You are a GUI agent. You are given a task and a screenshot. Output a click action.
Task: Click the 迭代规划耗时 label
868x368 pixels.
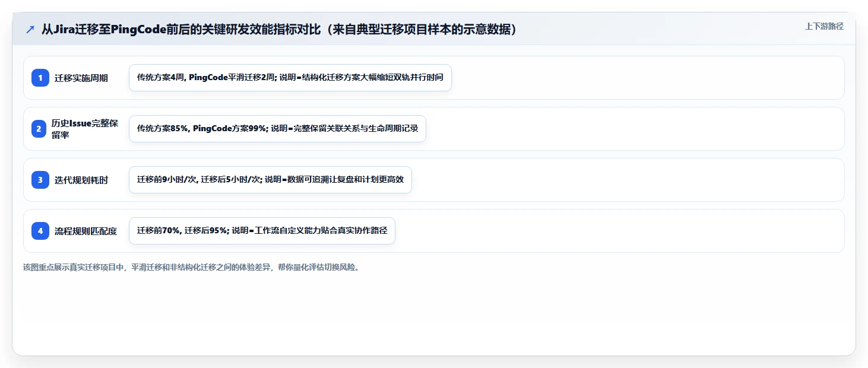click(81, 180)
